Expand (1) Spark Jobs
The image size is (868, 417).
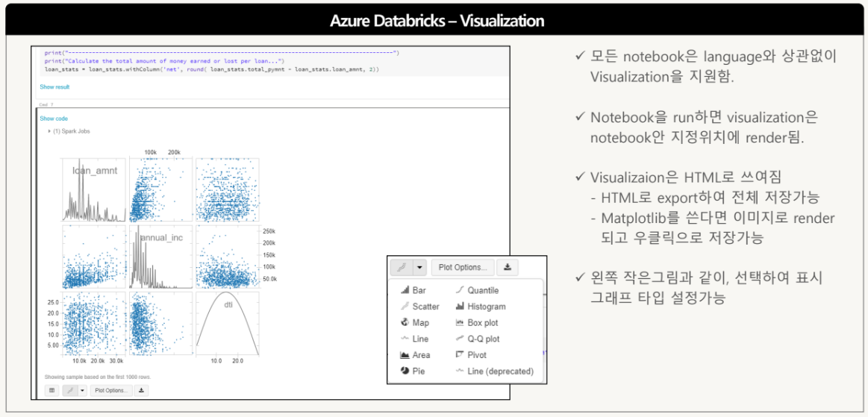(69, 131)
